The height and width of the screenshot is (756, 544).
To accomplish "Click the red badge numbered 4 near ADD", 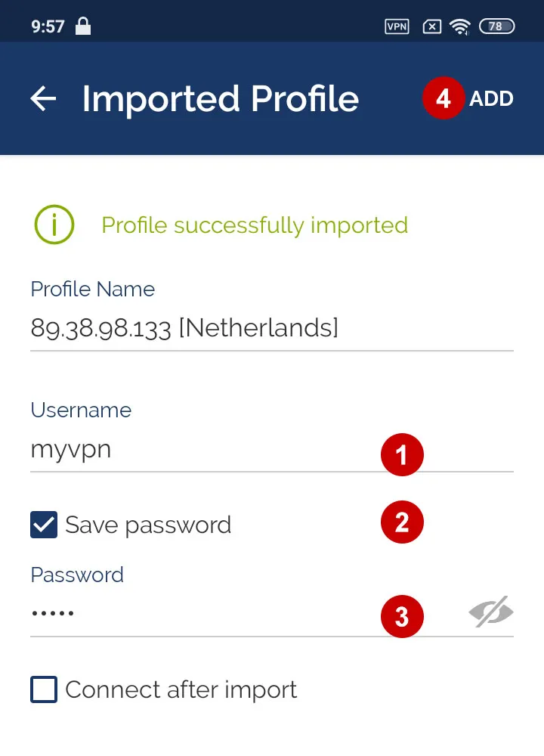I will [443, 98].
